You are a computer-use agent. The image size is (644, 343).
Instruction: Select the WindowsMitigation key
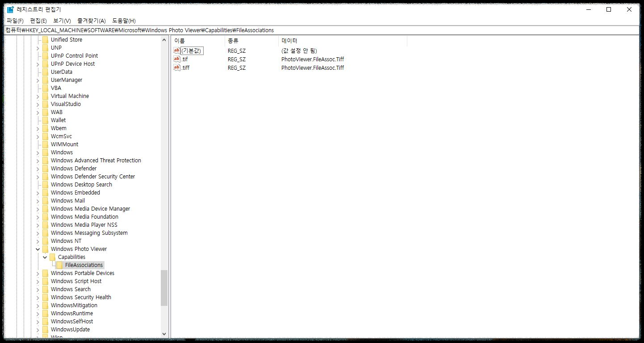click(x=74, y=305)
